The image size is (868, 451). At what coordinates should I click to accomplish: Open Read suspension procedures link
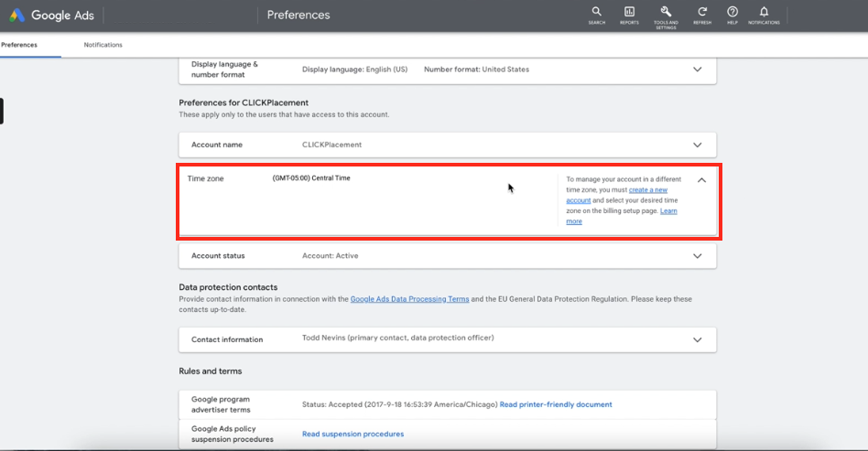353,434
